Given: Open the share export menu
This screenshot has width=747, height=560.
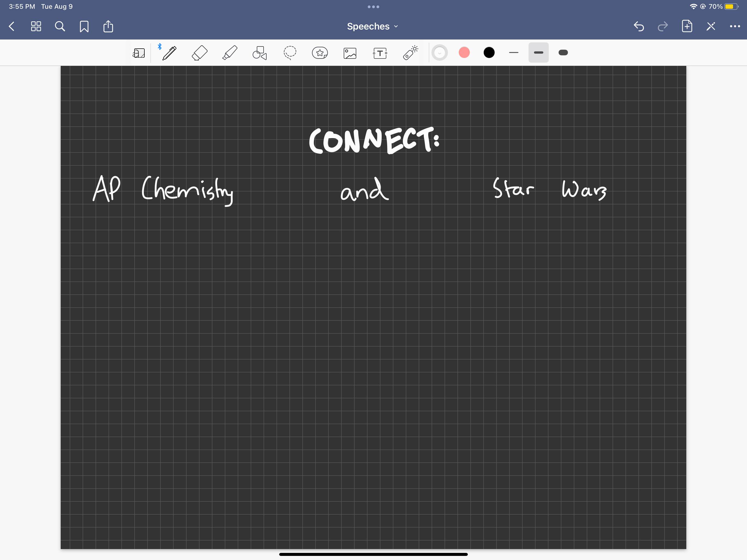Looking at the screenshot, I should pyautogui.click(x=108, y=26).
